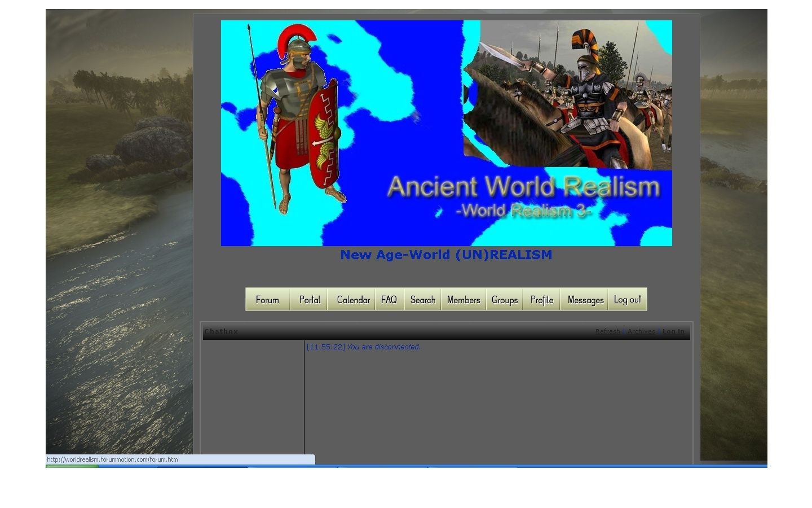Click the Log out button
812x508 pixels.
tap(627, 300)
